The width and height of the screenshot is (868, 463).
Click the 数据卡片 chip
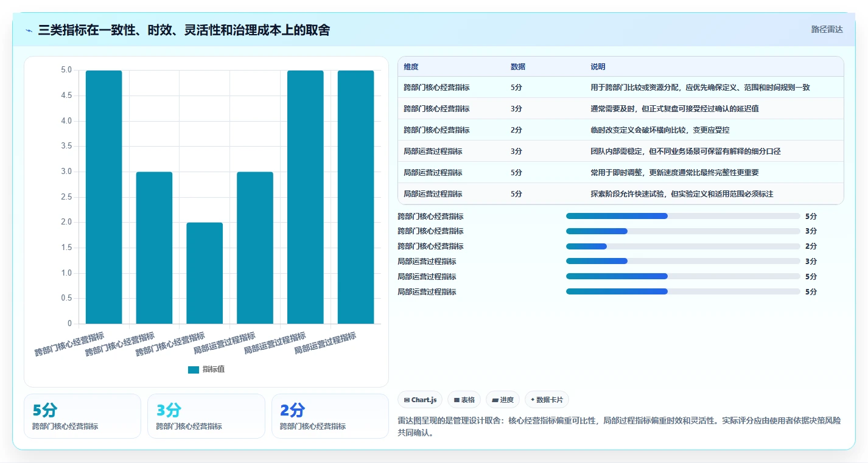[547, 400]
